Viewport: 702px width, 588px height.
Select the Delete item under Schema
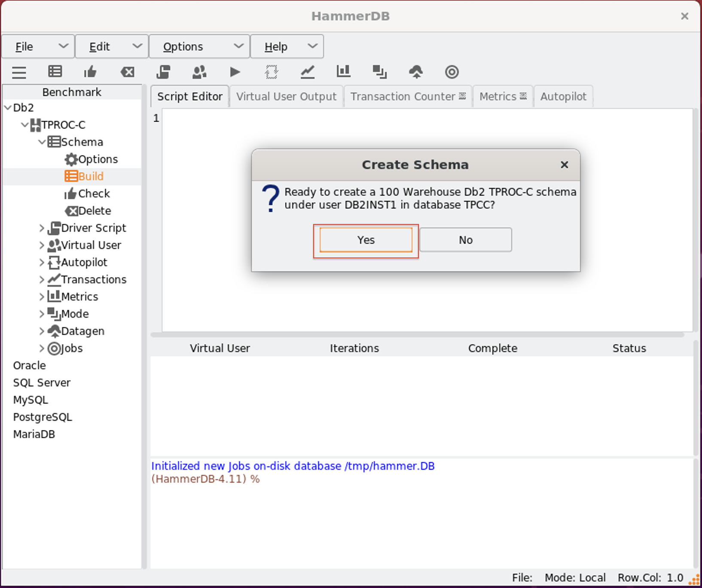[x=88, y=211]
